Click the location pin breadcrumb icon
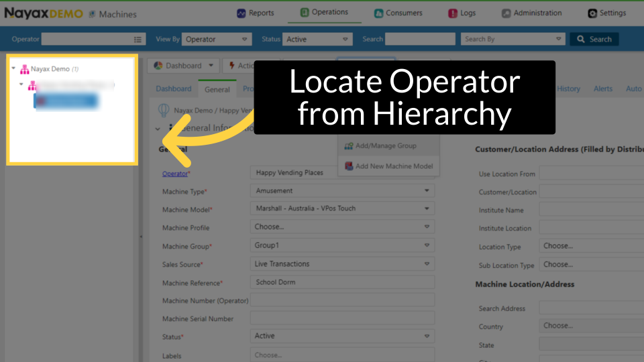This screenshot has width=644, height=362. point(164,111)
